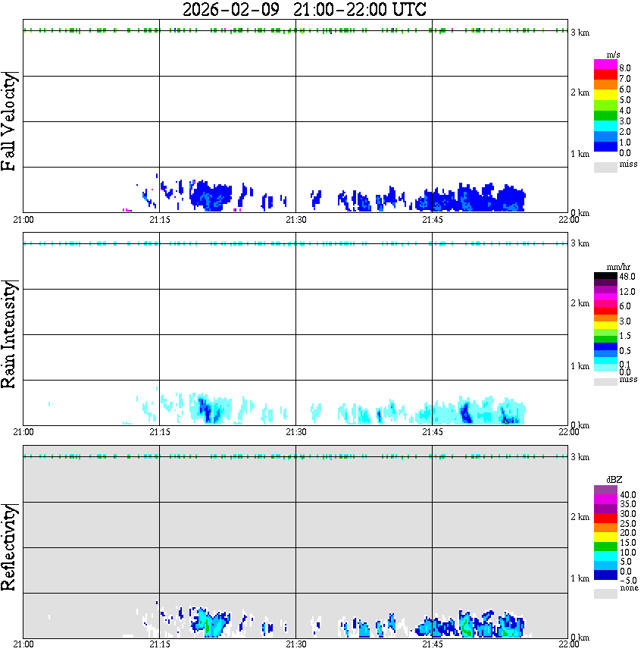Click the yellow swatch in the m/s legend

pos(605,96)
